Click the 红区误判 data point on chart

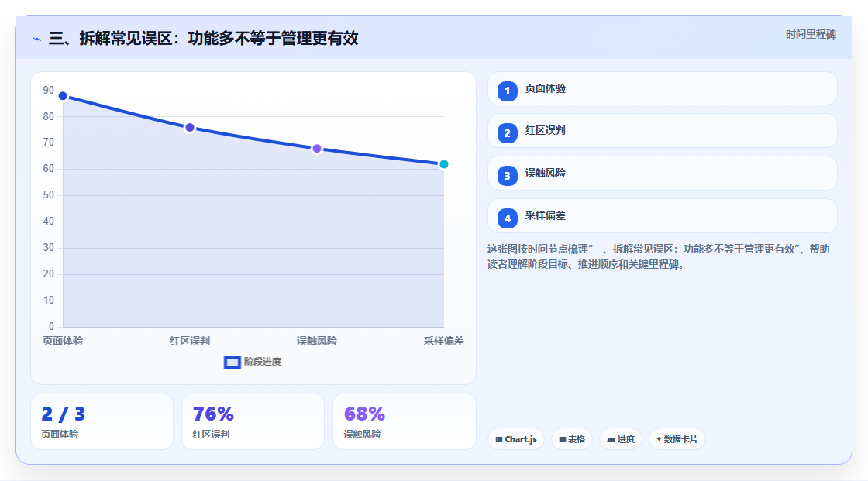[x=190, y=128]
